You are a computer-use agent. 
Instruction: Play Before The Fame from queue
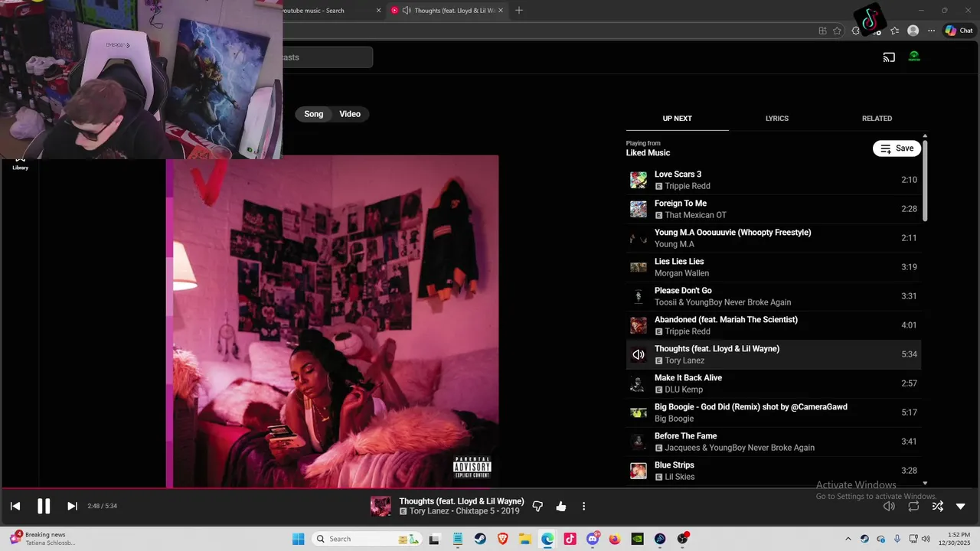tap(773, 442)
